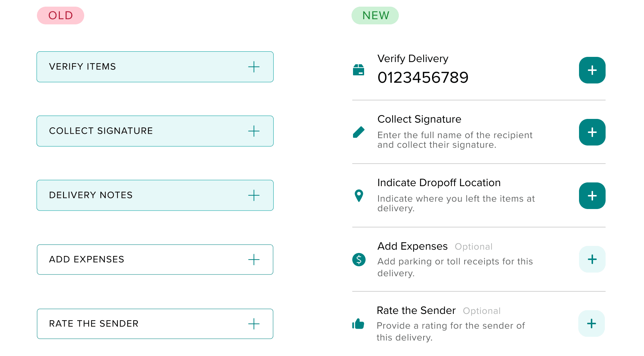Click the pencil icon beside Collect Signature

pos(359,132)
